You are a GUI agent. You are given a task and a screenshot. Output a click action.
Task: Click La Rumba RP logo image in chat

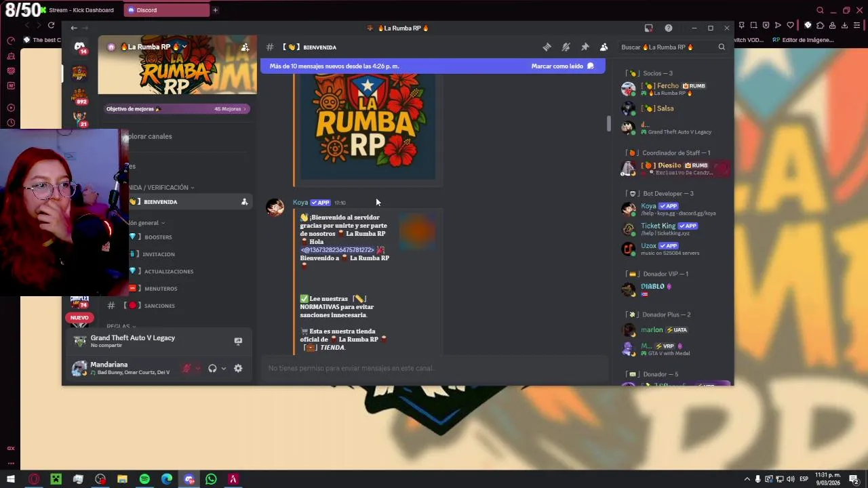(x=368, y=127)
